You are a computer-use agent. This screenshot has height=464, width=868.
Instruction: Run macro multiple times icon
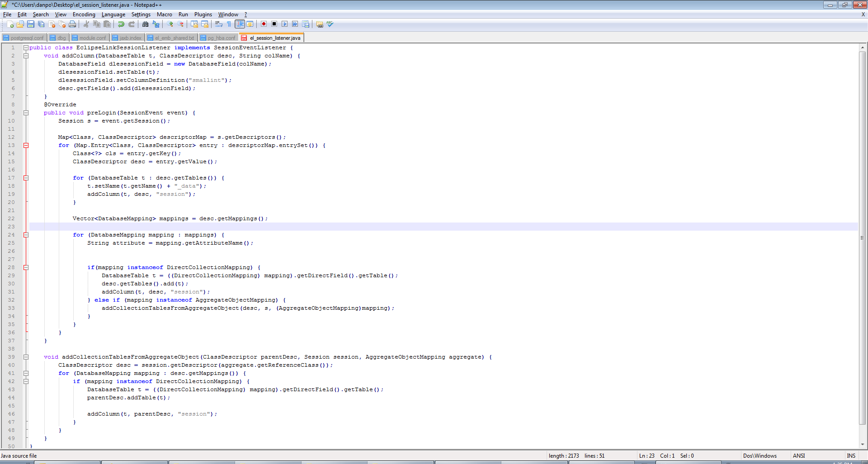pos(295,24)
